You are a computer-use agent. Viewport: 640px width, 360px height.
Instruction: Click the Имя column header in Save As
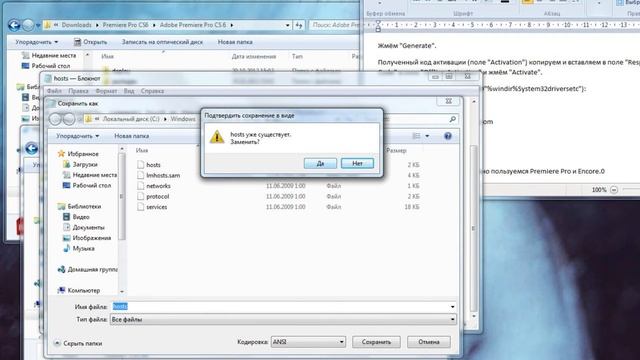142,151
